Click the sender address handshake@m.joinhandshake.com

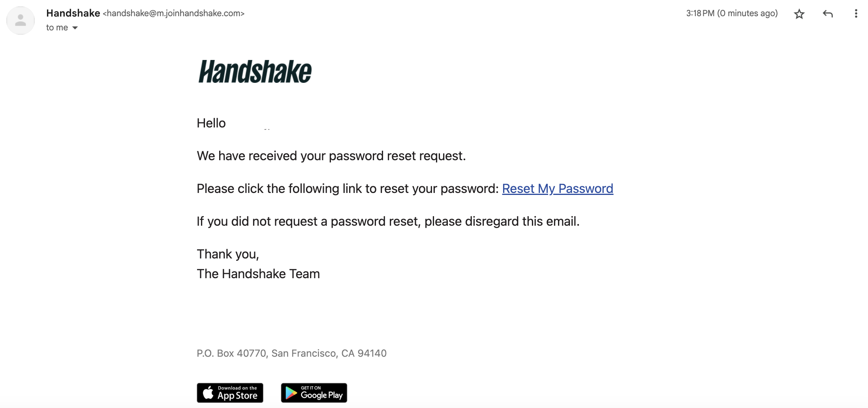pyautogui.click(x=174, y=13)
